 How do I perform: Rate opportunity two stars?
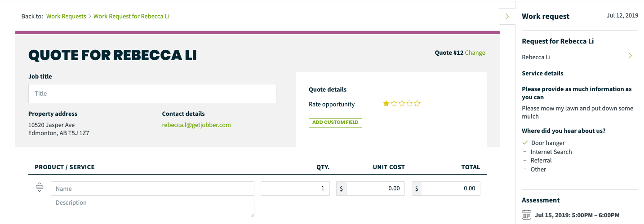coord(394,104)
